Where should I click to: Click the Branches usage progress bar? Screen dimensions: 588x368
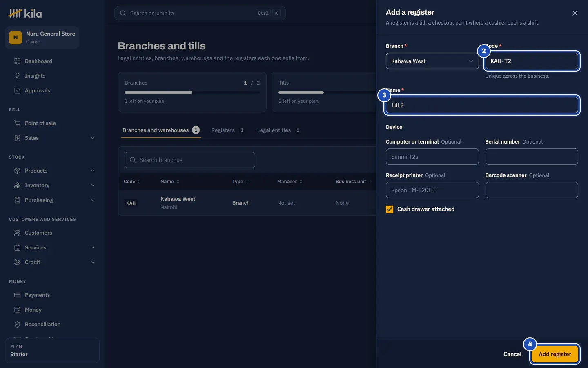tap(192, 92)
